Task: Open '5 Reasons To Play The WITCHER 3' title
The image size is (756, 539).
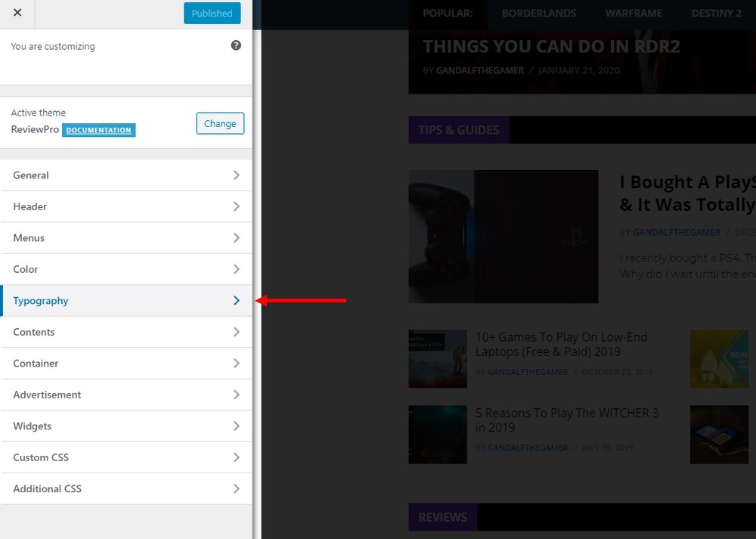Action: tap(567, 420)
